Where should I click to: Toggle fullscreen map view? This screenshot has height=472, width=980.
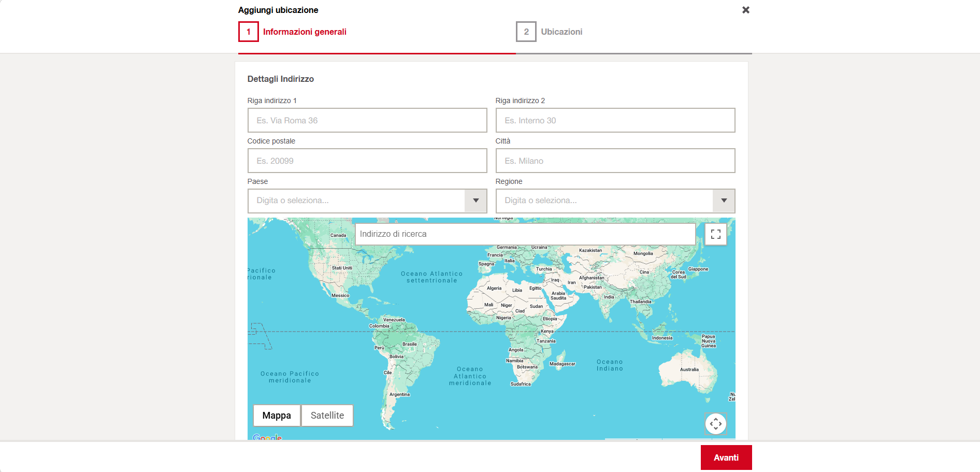point(715,234)
